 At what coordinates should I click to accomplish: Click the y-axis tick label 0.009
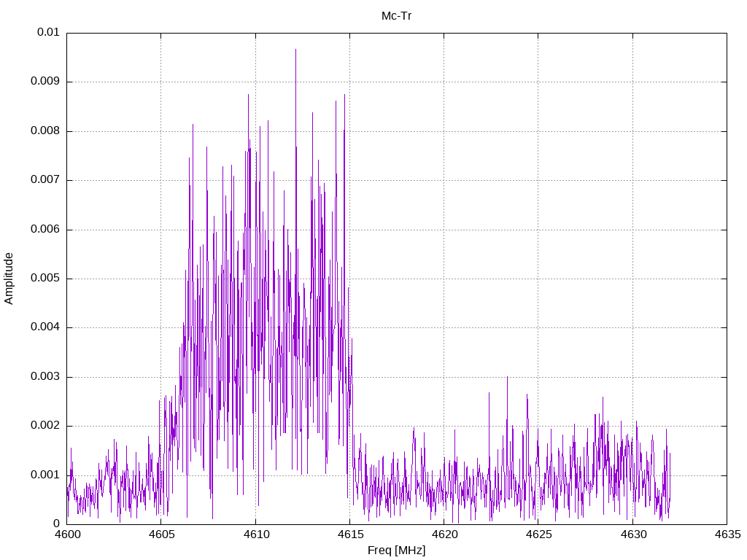[x=45, y=82]
